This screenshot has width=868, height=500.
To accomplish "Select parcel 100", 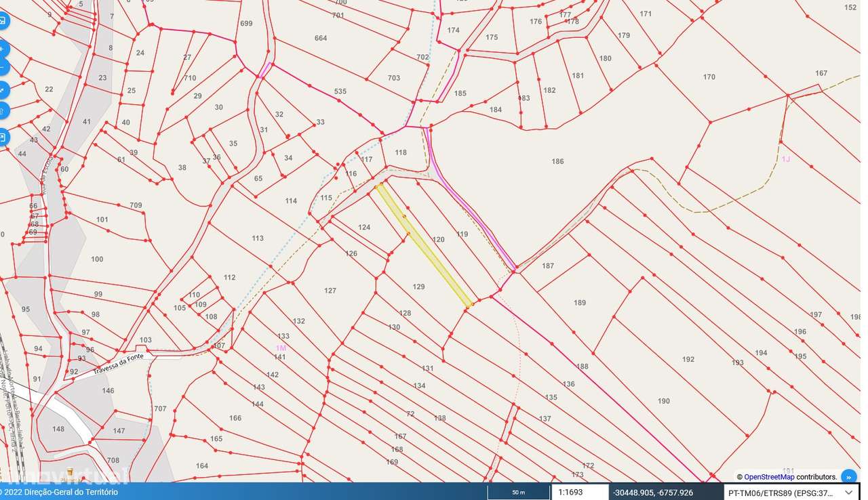I will (x=97, y=259).
